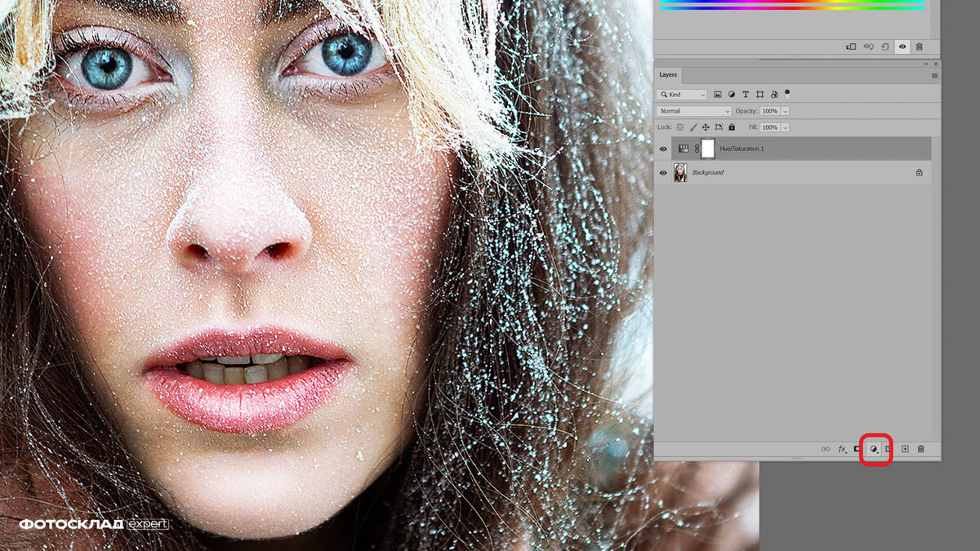Lock layer position

coord(706,127)
